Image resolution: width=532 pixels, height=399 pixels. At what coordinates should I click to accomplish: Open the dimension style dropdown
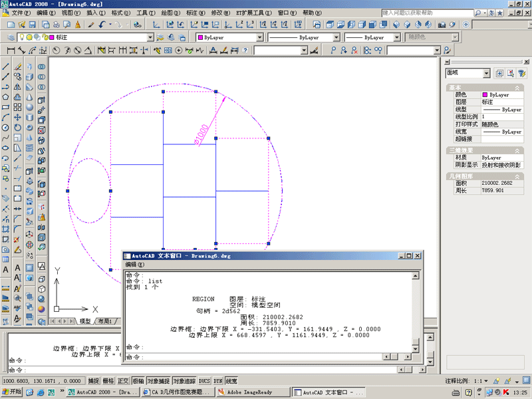pos(304,51)
